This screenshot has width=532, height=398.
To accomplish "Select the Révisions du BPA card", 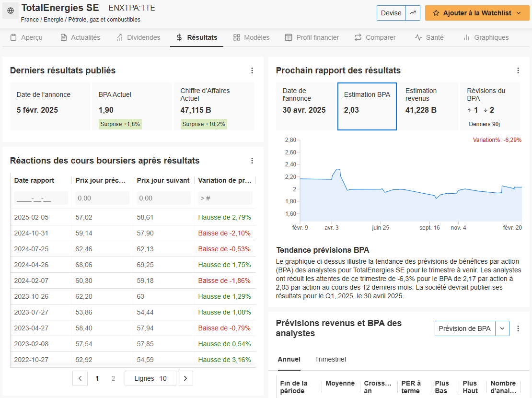I will pyautogui.click(x=490, y=106).
